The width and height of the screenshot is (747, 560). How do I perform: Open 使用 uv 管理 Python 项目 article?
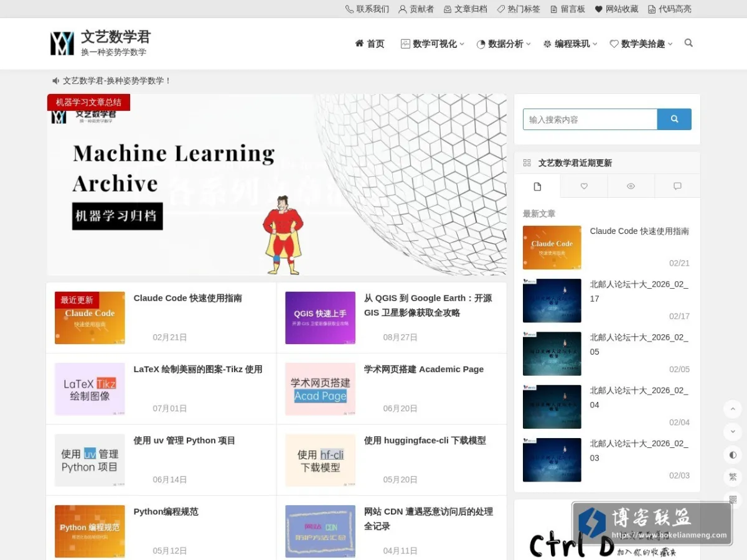pyautogui.click(x=184, y=441)
